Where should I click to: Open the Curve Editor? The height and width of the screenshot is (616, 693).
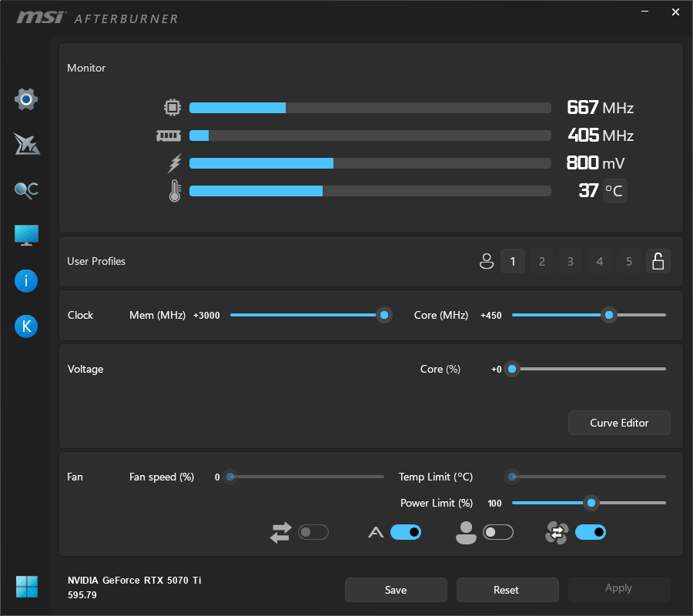pos(618,423)
